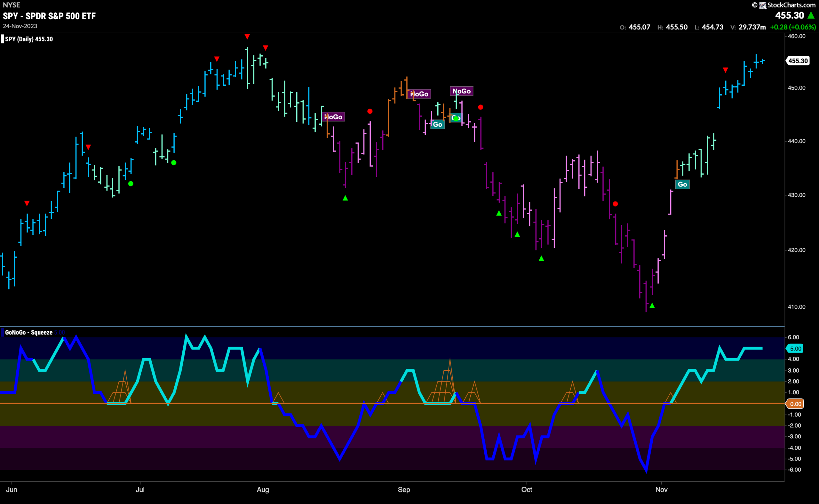Viewport: 819px width, 504px height.
Task: Click the green up-triangle at the late October low
Action: 652,306
